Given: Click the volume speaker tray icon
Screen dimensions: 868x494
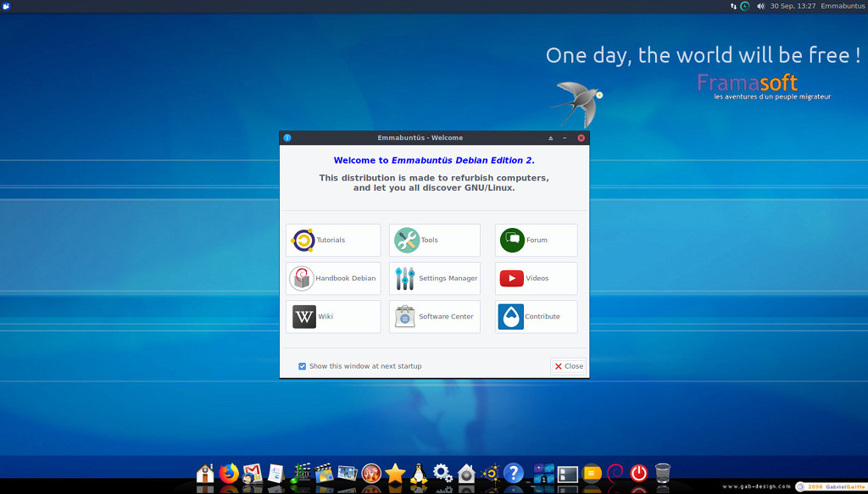Looking at the screenshot, I should tap(760, 6).
